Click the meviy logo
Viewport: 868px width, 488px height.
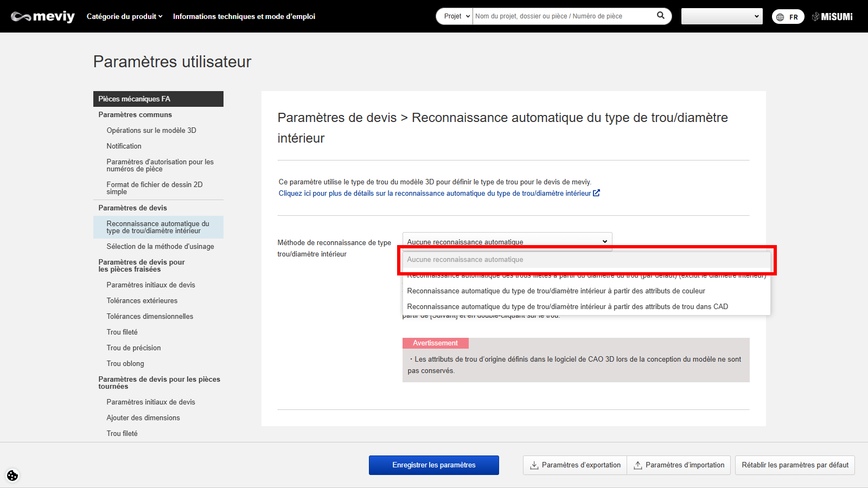point(43,17)
